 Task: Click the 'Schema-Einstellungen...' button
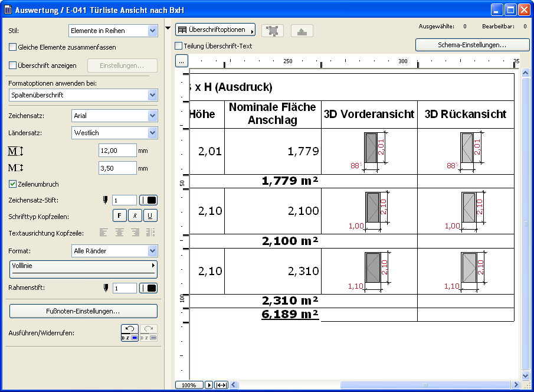point(472,45)
